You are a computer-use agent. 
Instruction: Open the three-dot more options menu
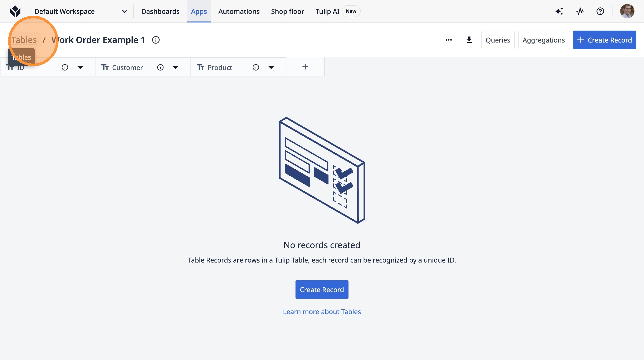(449, 40)
